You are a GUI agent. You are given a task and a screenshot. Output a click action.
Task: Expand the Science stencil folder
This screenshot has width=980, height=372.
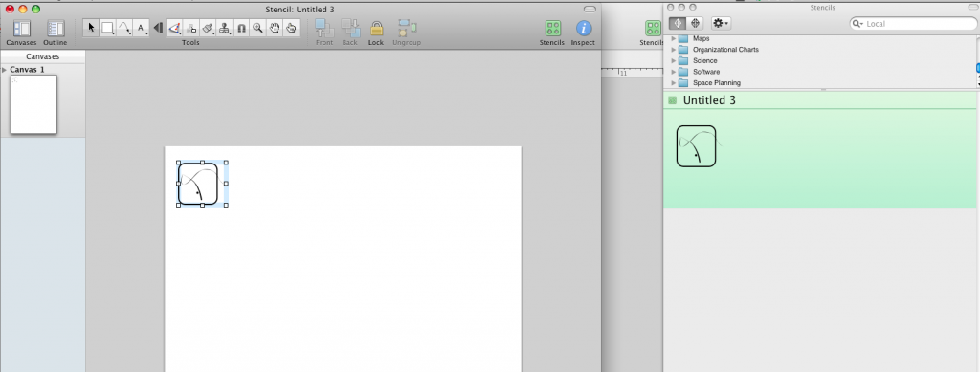[x=674, y=60]
